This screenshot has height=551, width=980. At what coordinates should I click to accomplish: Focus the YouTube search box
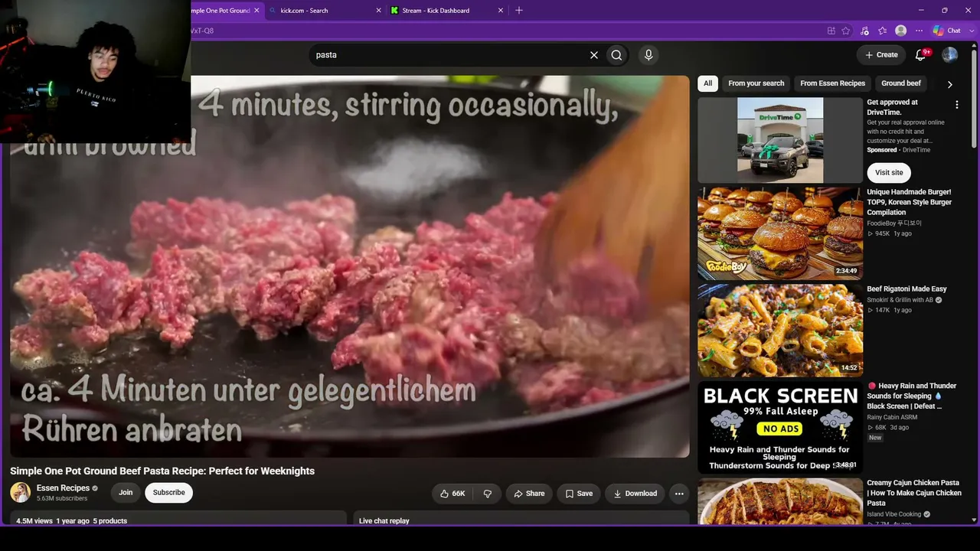[448, 55]
